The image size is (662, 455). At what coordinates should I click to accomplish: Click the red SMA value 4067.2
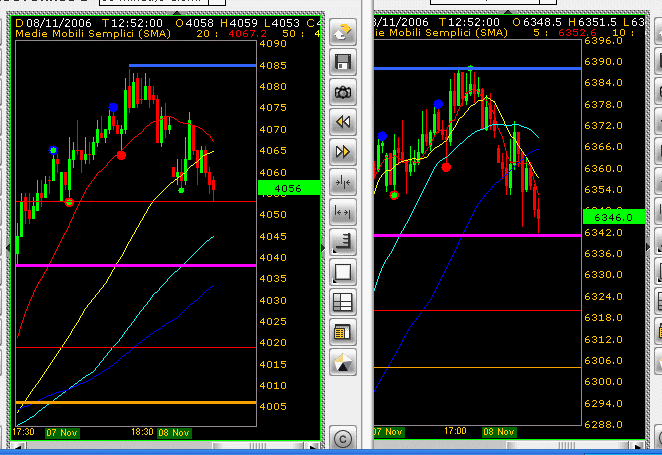[247, 33]
